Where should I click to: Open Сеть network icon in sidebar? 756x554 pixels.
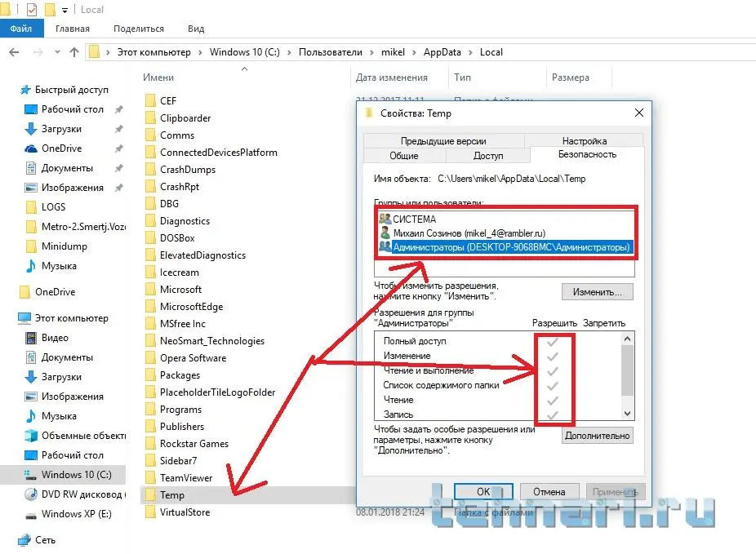coord(24,540)
